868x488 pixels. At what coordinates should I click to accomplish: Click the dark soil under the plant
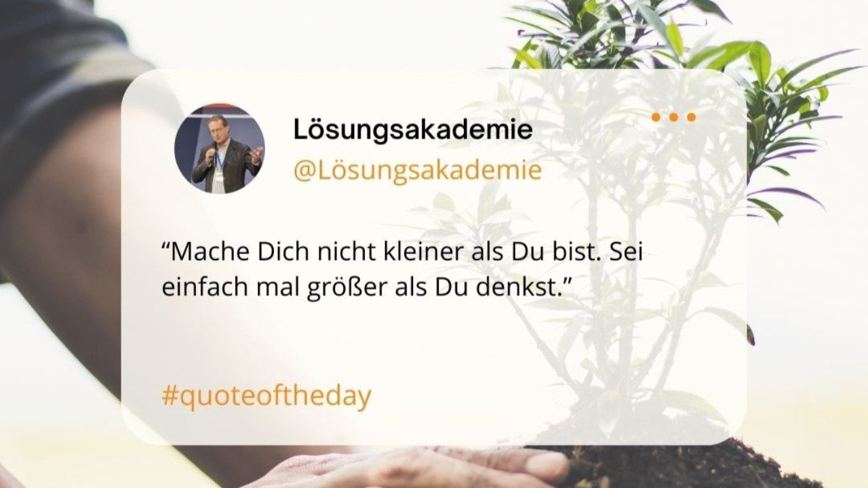[678, 464]
